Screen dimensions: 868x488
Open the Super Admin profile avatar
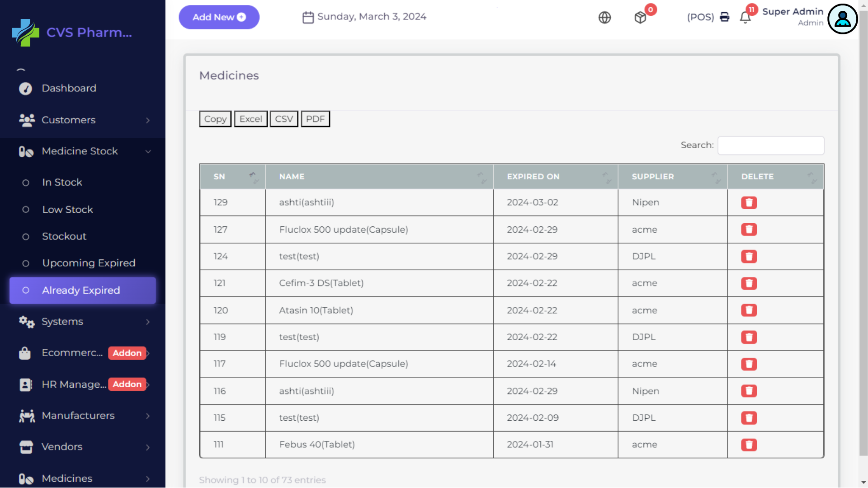coord(842,19)
